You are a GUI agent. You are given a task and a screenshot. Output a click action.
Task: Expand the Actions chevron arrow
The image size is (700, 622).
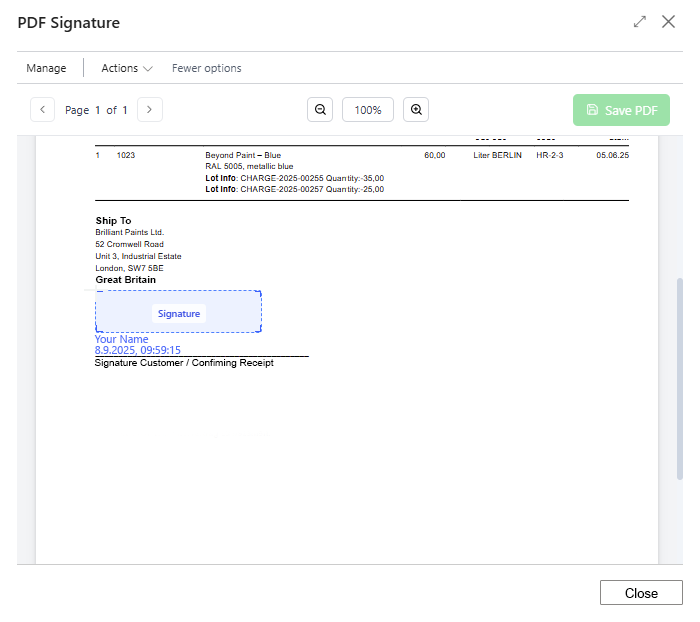[x=148, y=69]
